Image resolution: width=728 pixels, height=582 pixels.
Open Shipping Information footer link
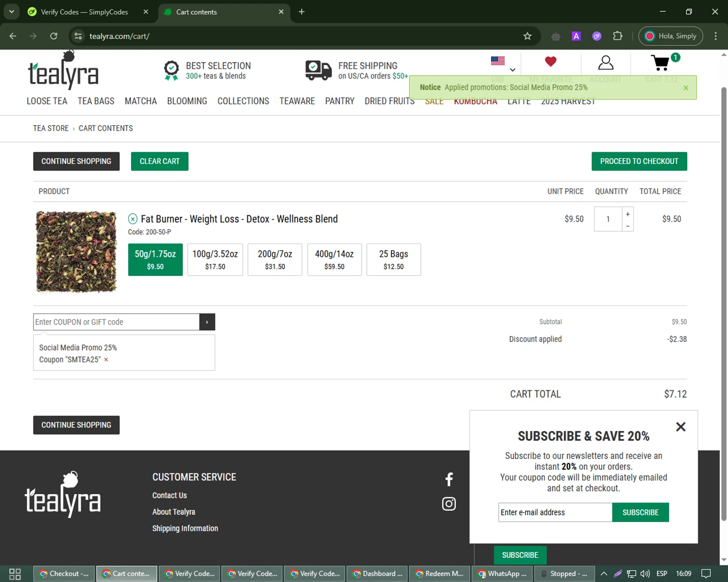185,528
